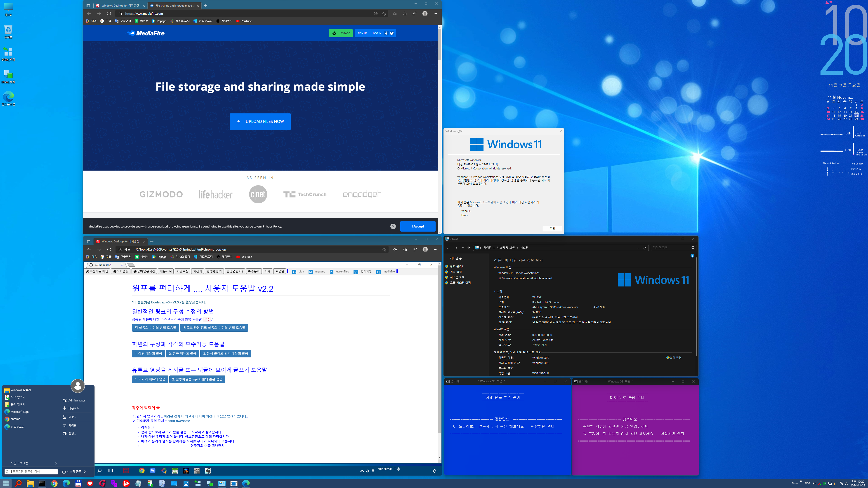Open Microsoft Edge from the Start menu
Image resolution: width=868 pixels, height=488 pixels.
point(20,412)
